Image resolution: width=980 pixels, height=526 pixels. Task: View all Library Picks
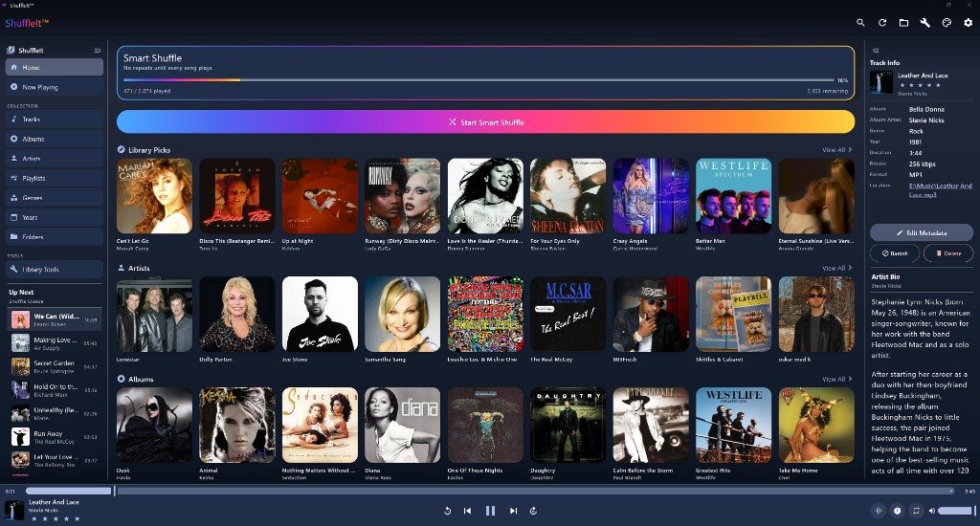click(x=836, y=150)
